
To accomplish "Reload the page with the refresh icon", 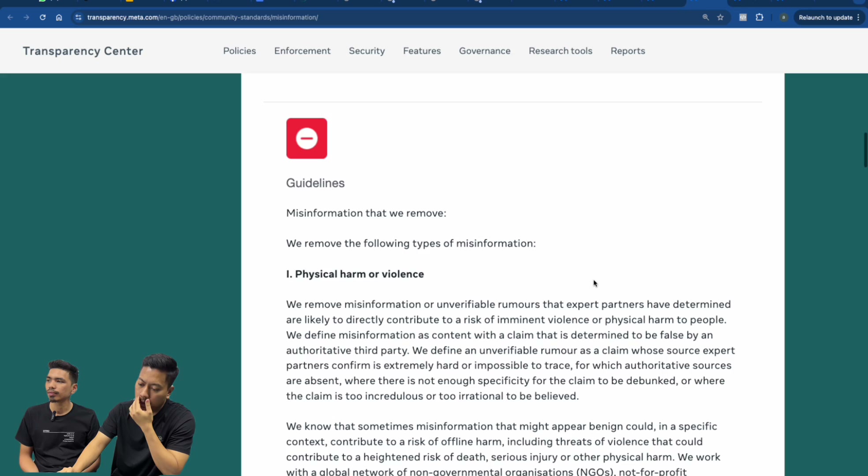I will (42, 17).
